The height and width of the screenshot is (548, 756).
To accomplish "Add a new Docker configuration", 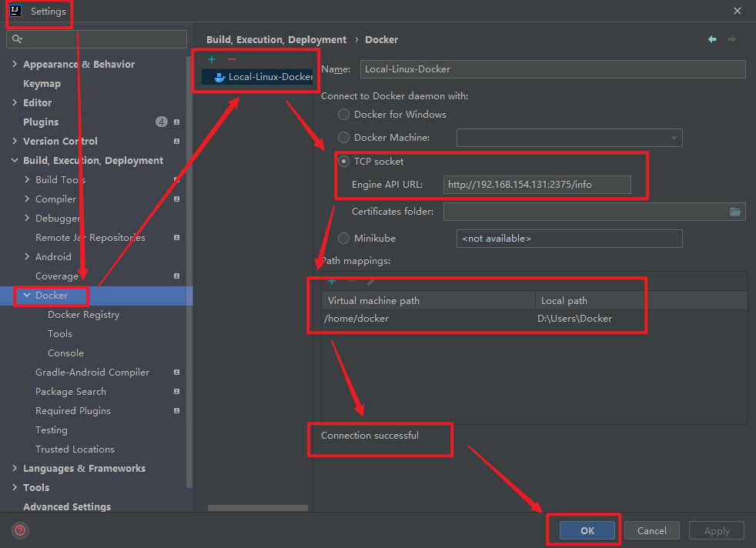I will pos(211,58).
